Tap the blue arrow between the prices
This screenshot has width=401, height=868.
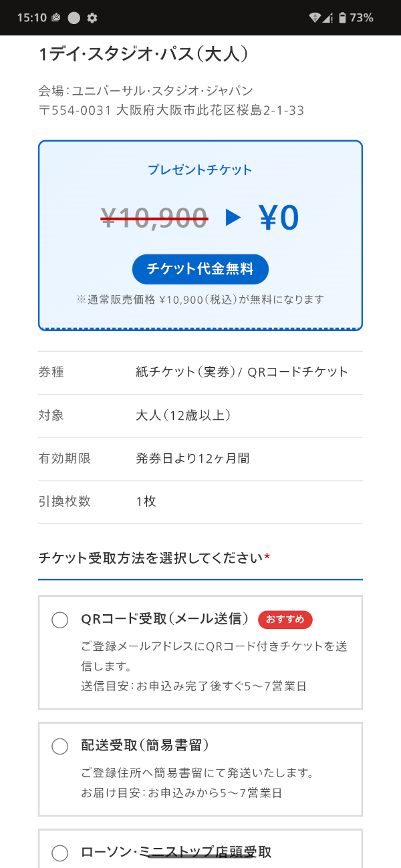(x=233, y=218)
